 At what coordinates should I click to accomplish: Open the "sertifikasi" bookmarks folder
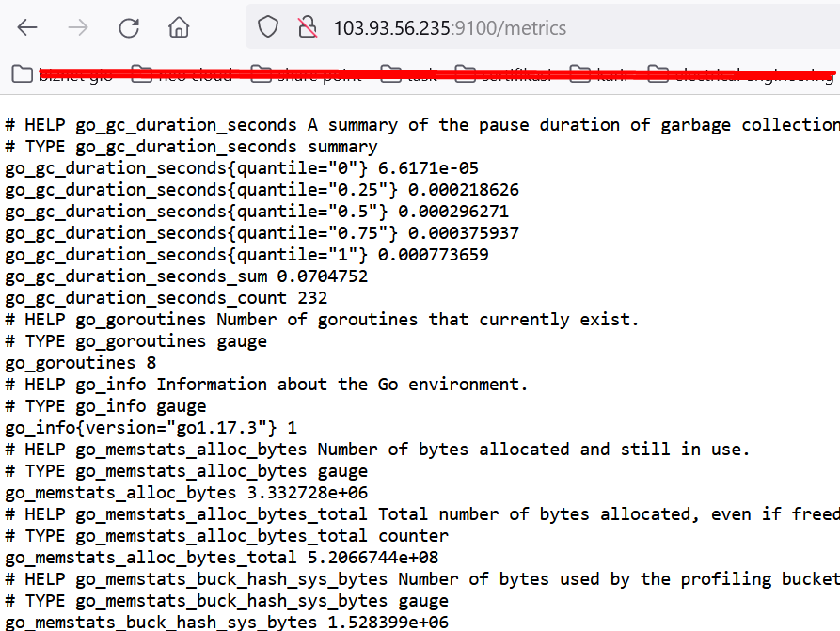point(503,75)
